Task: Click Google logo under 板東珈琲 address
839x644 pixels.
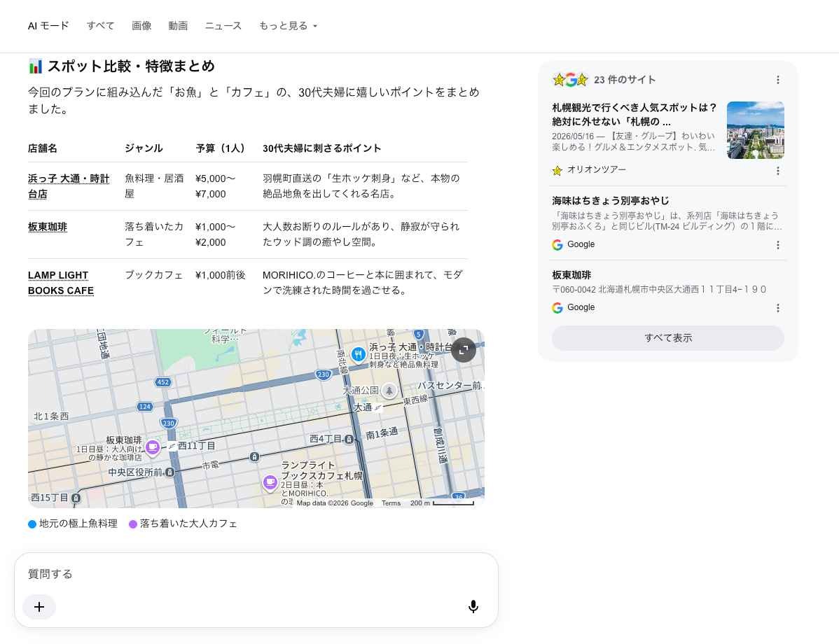Action: click(557, 308)
